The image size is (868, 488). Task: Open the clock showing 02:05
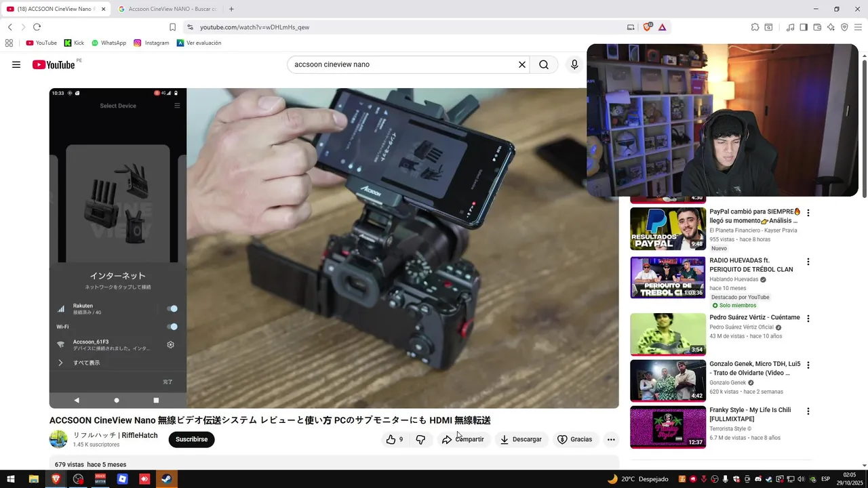(x=850, y=479)
